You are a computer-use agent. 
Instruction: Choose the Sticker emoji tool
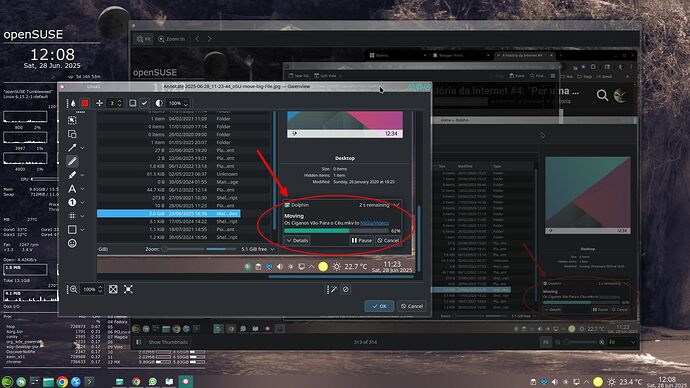coord(72,243)
